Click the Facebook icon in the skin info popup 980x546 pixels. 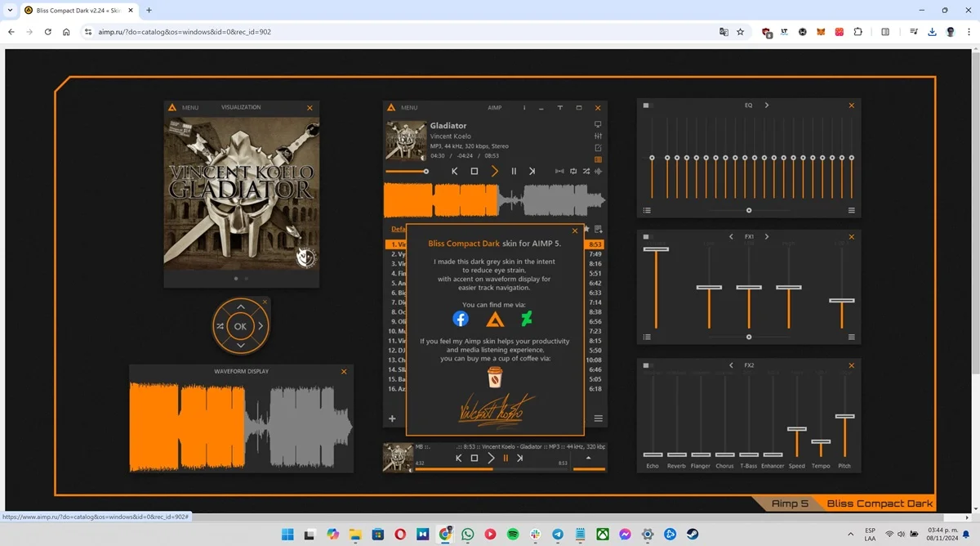(x=461, y=319)
